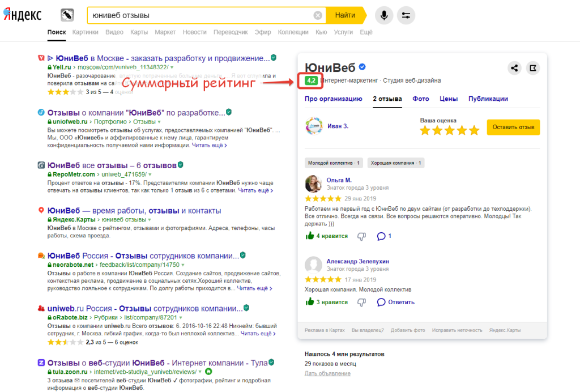This screenshot has width=580, height=392.
Task: Click the neorabote.net favicon icon
Action: [41, 255]
